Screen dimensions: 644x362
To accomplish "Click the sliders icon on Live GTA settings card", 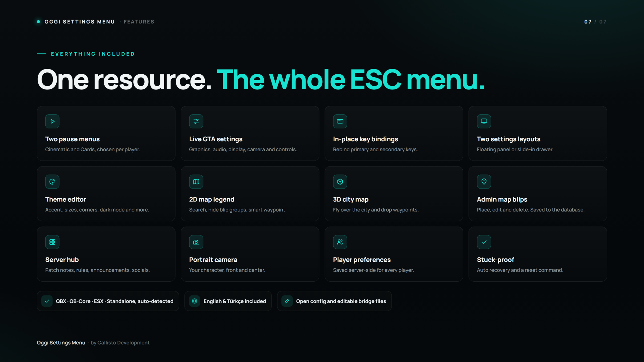I will tap(196, 121).
